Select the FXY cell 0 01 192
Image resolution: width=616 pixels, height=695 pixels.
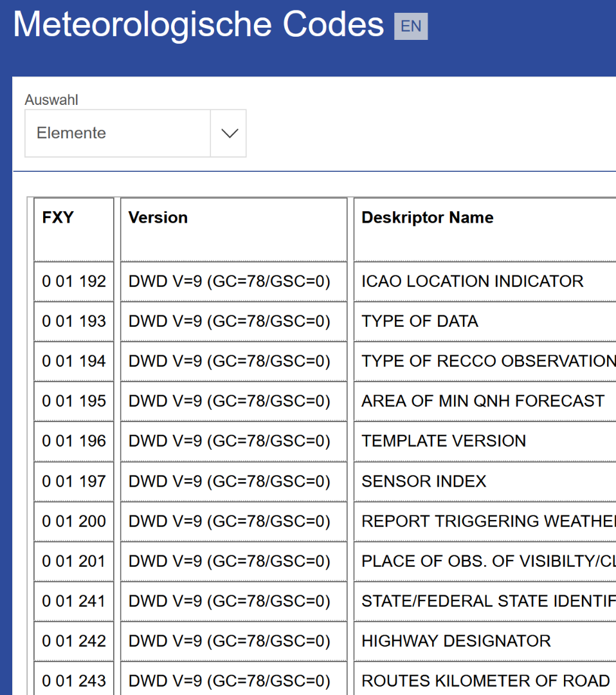pyautogui.click(x=74, y=281)
